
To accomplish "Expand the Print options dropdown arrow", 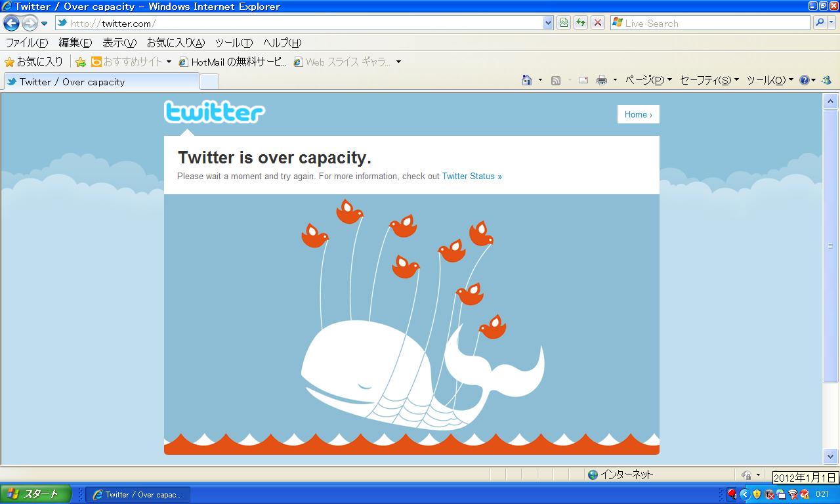I will point(615,80).
